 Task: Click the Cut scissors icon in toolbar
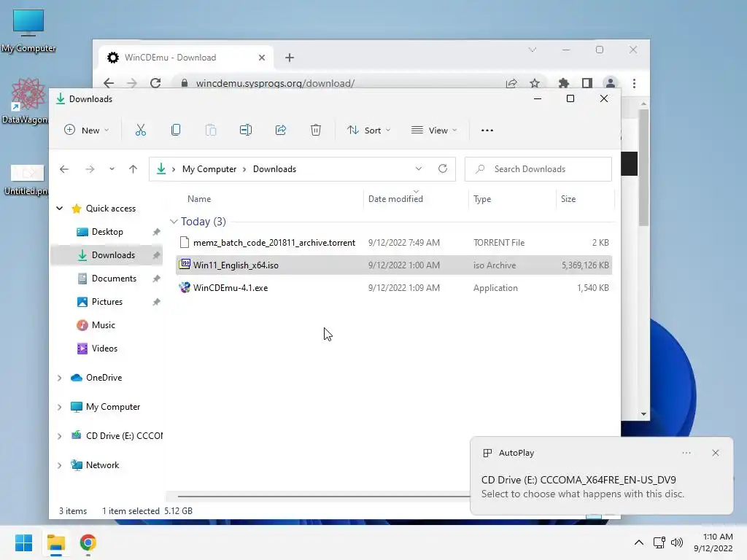coord(141,130)
